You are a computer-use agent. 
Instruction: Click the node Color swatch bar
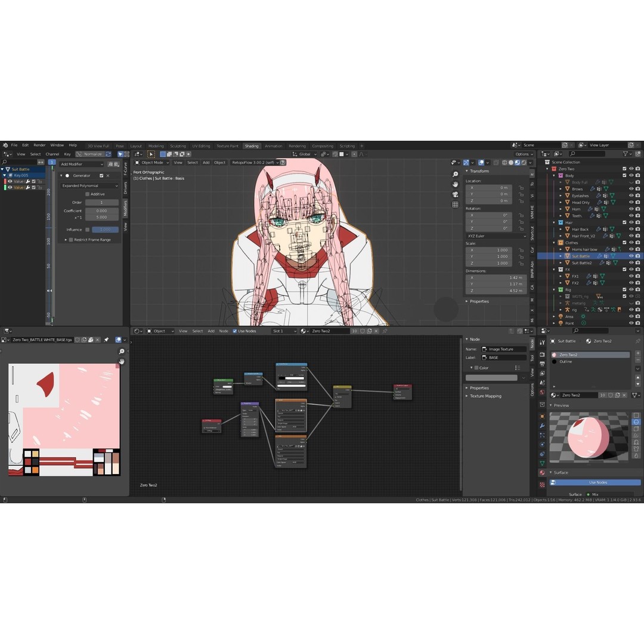(491, 377)
